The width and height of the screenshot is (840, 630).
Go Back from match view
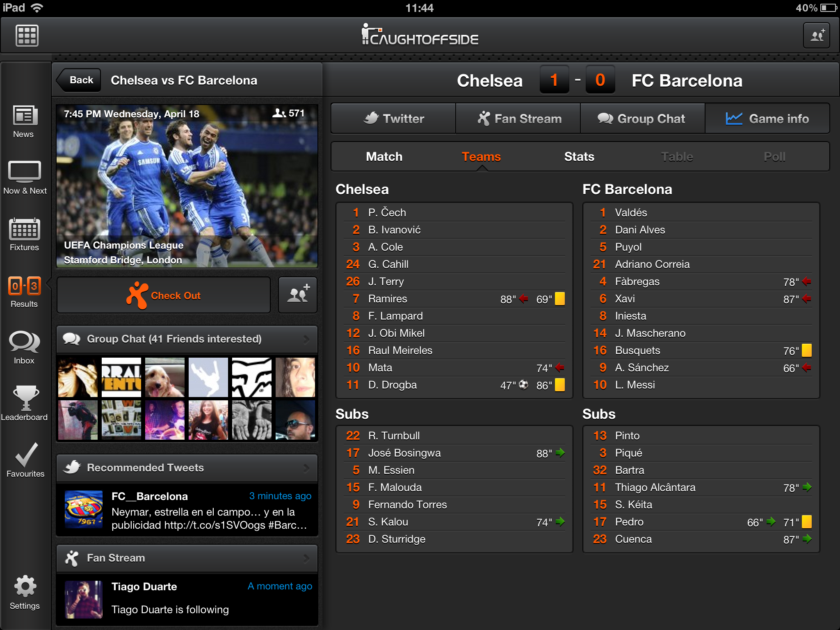(79, 80)
